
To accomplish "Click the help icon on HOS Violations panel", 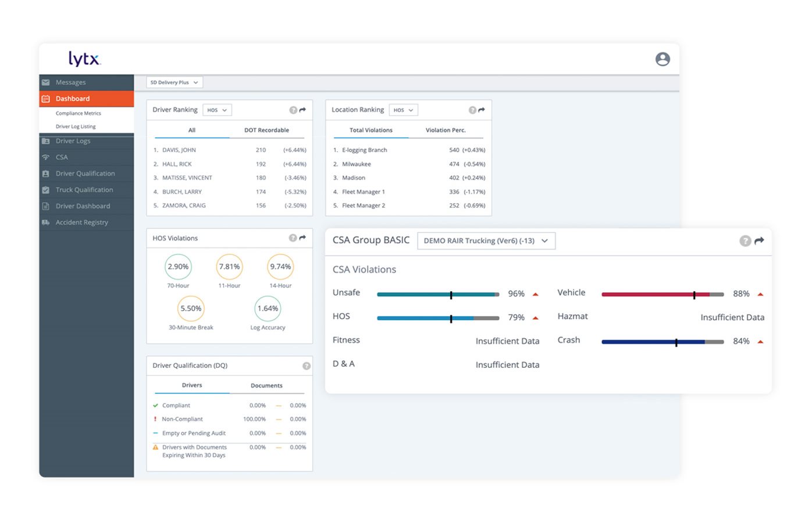I will [293, 237].
